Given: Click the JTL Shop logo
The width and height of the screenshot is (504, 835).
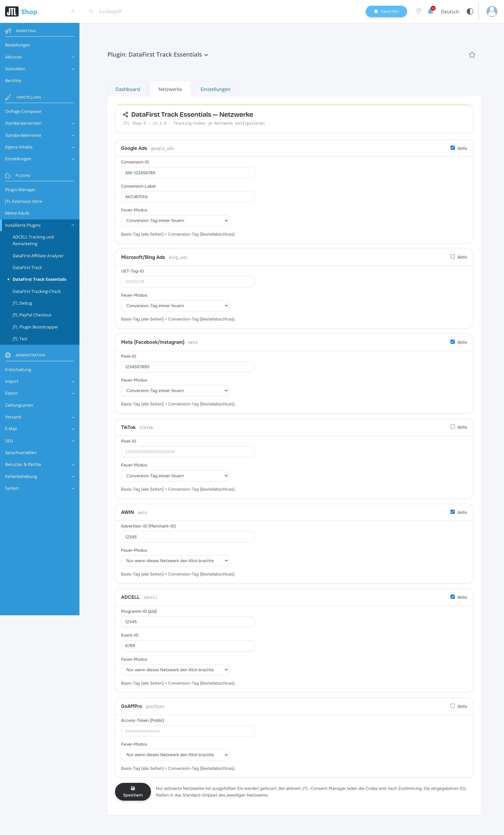Looking at the screenshot, I should (21, 11).
